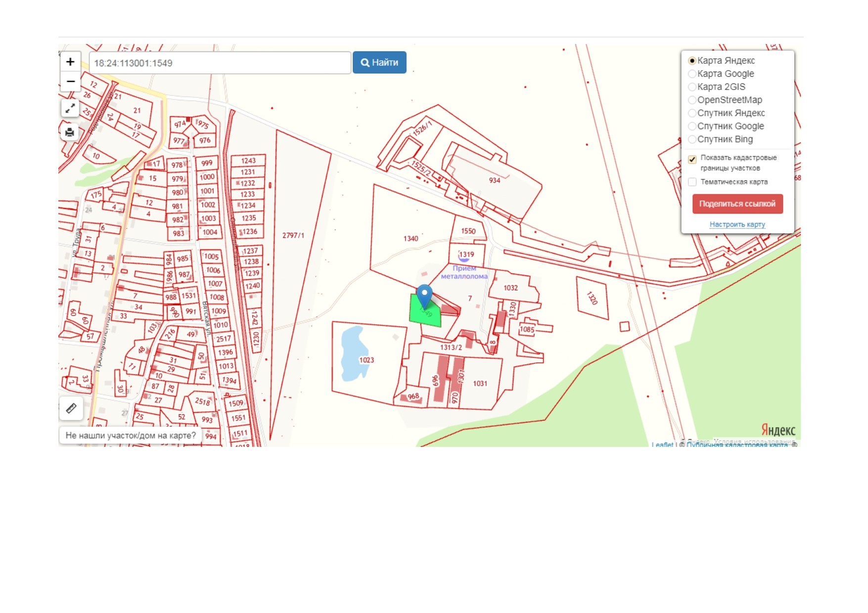Focus the cadastral number search field
This screenshot has width=868, height=613.
coord(220,63)
